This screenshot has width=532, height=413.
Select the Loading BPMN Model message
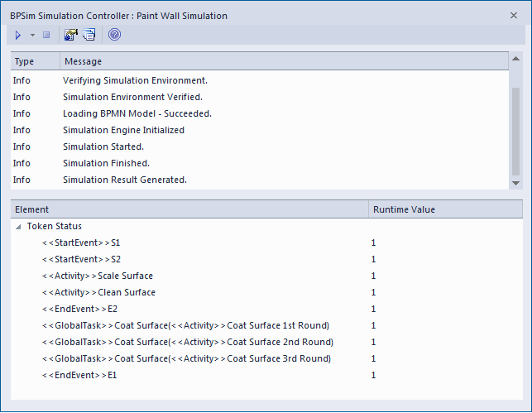[137, 113]
